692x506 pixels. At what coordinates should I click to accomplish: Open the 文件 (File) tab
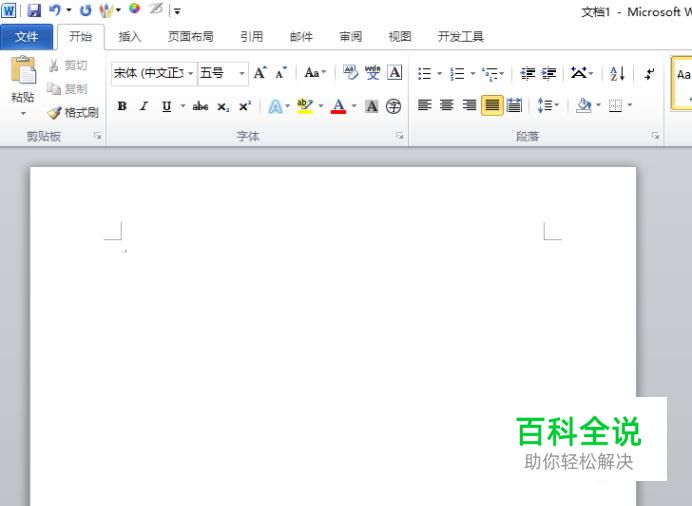[26, 37]
